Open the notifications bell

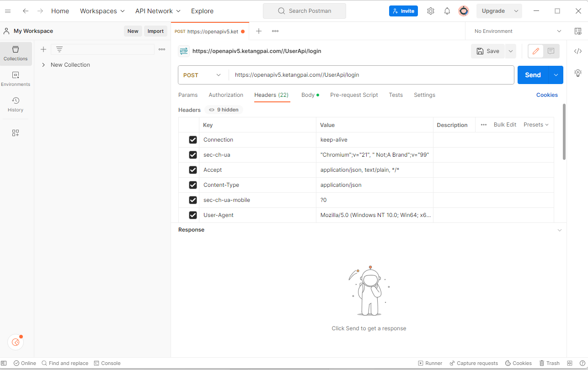pyautogui.click(x=447, y=11)
